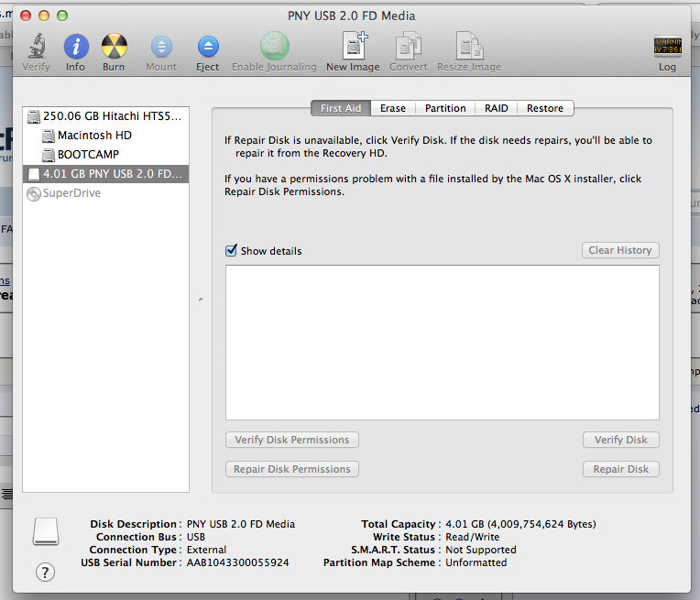The height and width of the screenshot is (600, 700).
Task: Select the BOOTCAMP volume
Action: (x=105, y=155)
